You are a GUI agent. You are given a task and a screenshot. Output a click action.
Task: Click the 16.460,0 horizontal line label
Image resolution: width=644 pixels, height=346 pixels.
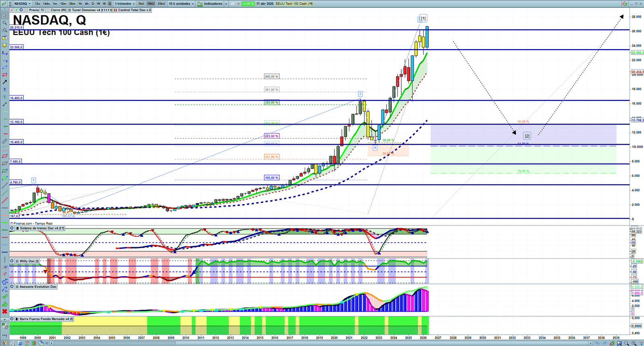(17, 98)
